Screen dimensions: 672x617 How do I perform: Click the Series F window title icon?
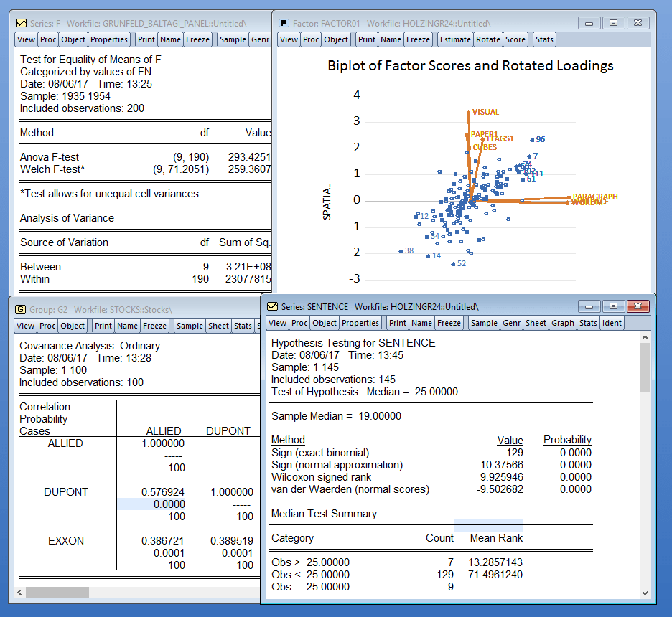point(21,23)
